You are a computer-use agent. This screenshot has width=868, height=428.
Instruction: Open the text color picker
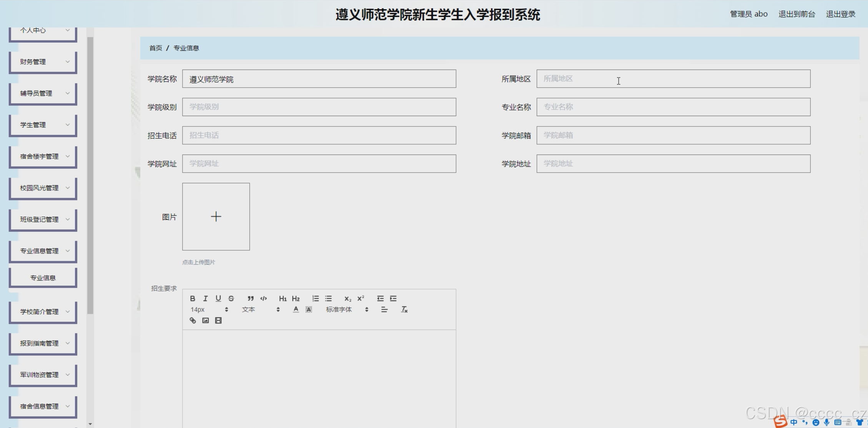(x=295, y=310)
